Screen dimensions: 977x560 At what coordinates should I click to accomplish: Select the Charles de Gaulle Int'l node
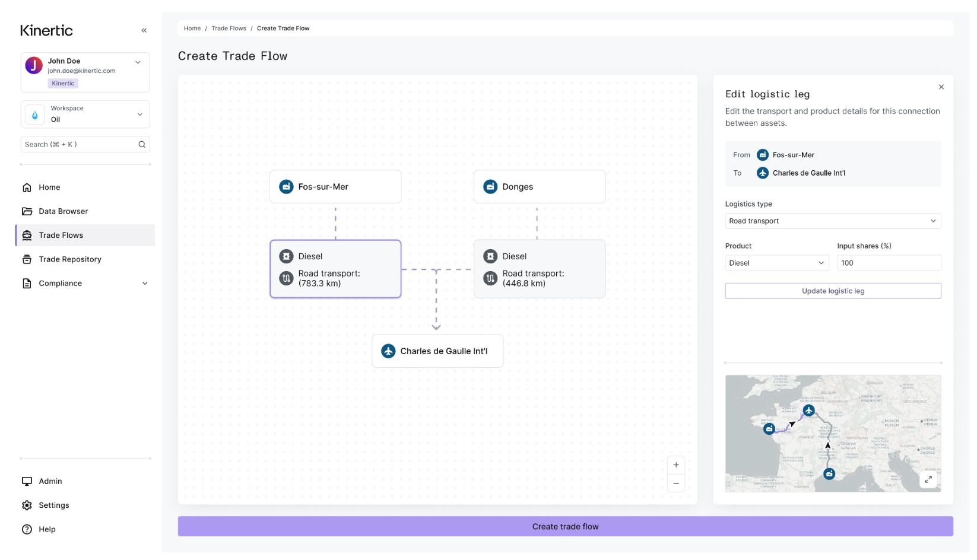click(x=437, y=351)
